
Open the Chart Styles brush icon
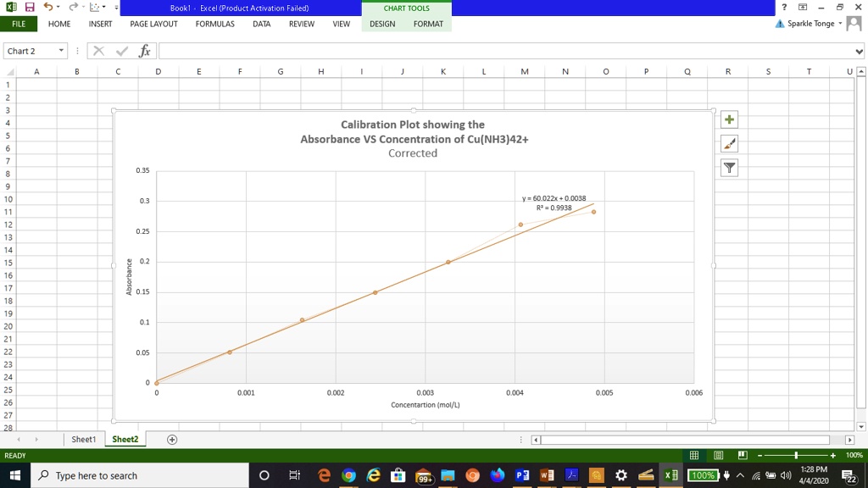click(729, 143)
